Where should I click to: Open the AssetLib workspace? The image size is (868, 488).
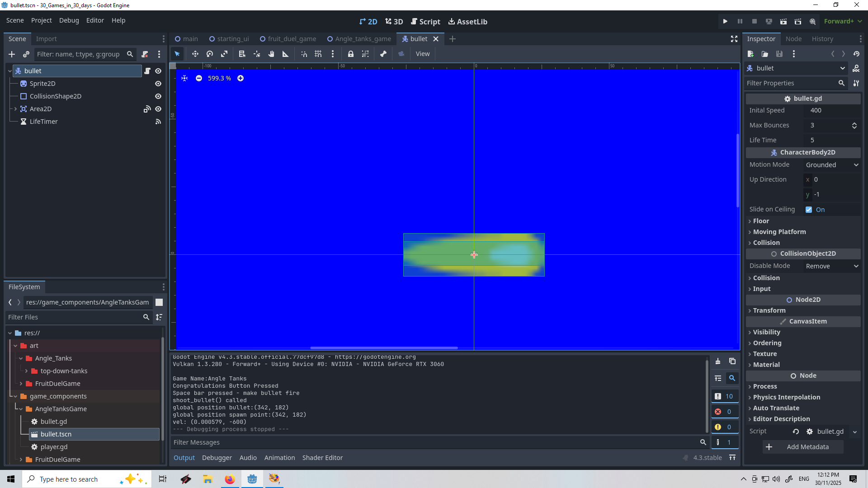467,21
